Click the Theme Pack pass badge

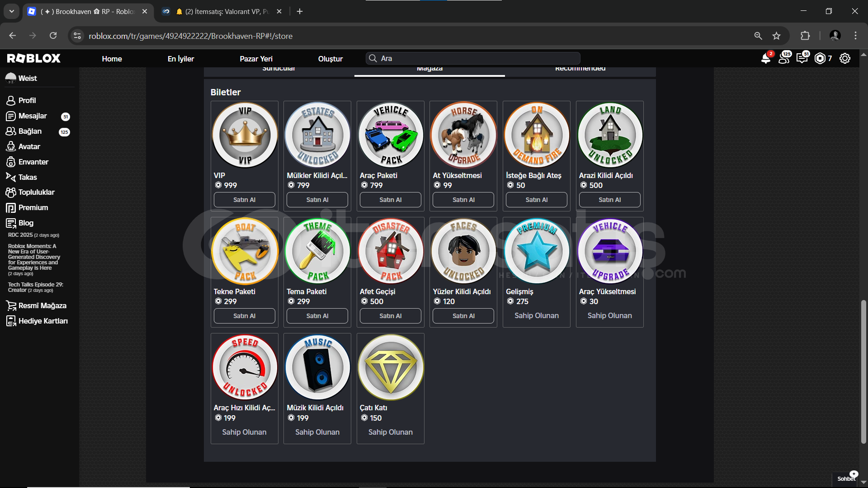(317, 251)
